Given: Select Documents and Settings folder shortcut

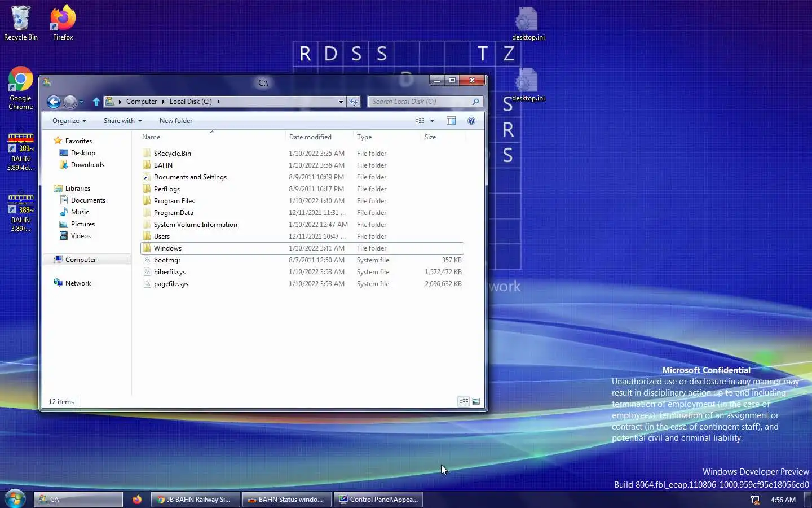Looking at the screenshot, I should click(302, 177).
